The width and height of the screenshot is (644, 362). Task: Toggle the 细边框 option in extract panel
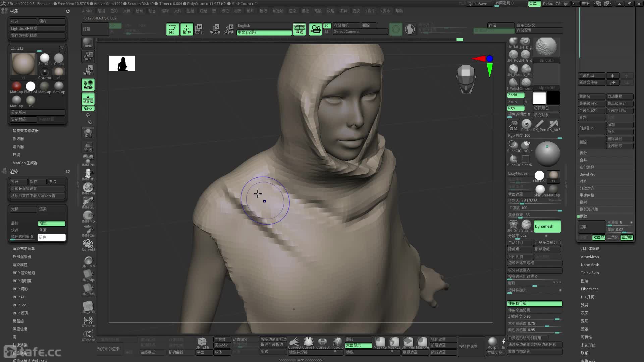627,237
